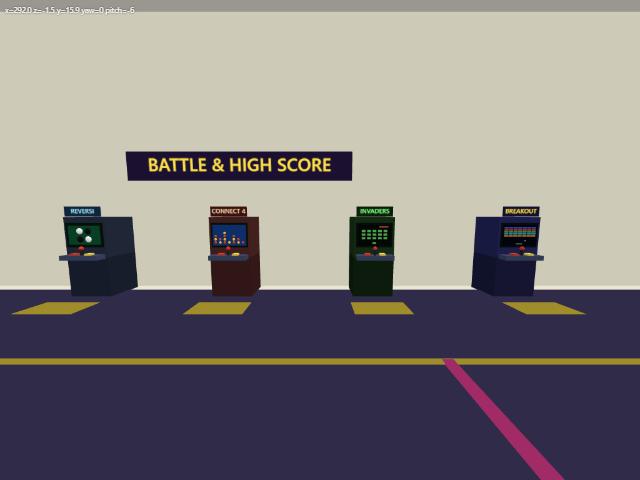
Task: Click the Invaders cabinet control panel
Action: coord(375,257)
